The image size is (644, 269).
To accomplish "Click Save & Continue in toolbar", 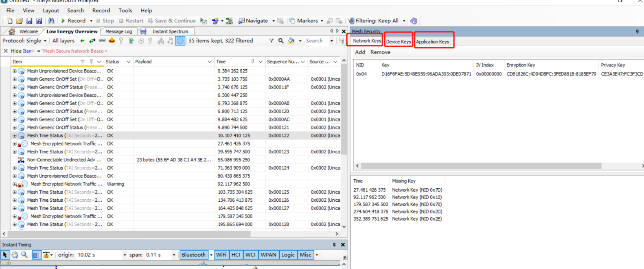I will click(172, 21).
